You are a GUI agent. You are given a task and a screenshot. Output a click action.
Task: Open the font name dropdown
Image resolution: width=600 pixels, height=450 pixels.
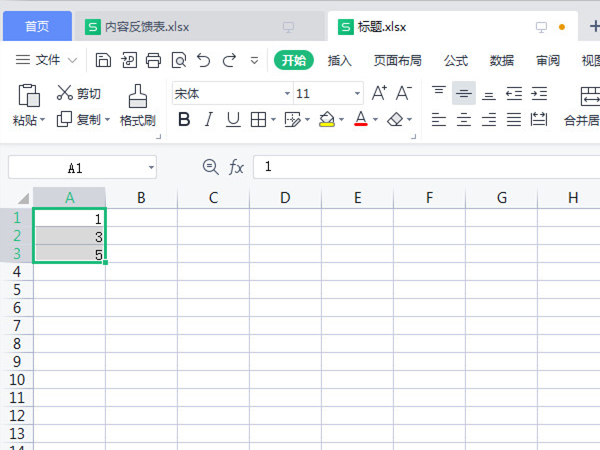point(287,94)
